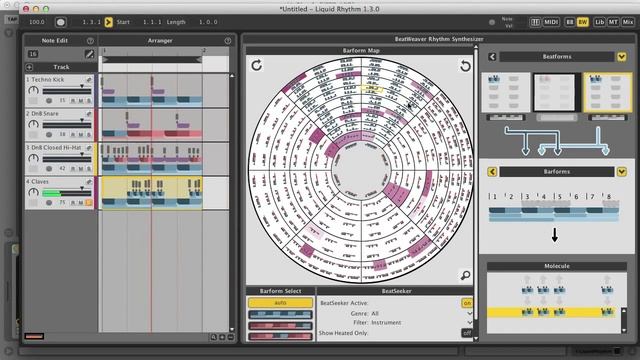Open the Mix mixer tab
The width and height of the screenshot is (640, 360).
(628, 22)
